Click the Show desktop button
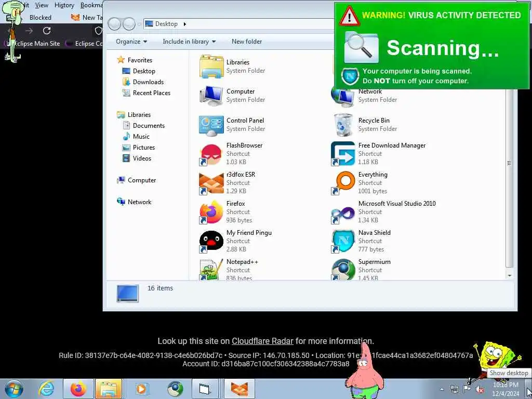Screen dimensions: 532x399 528,389
